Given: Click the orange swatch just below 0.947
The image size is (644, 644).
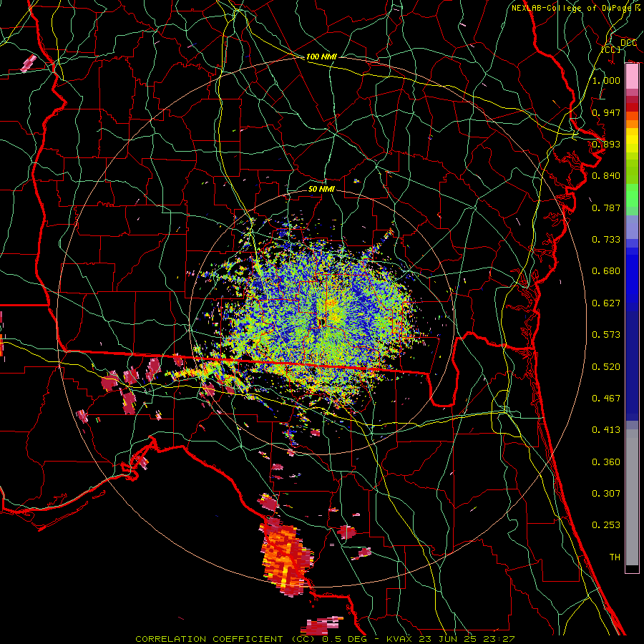Looking at the screenshot, I should click(632, 116).
